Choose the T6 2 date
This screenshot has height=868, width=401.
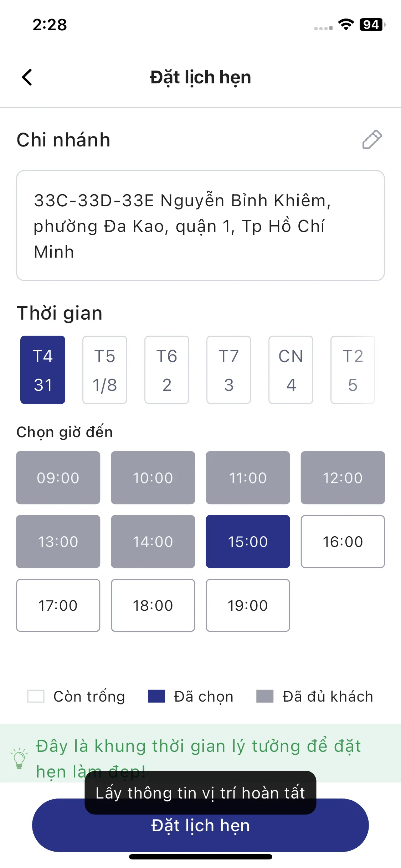(167, 370)
